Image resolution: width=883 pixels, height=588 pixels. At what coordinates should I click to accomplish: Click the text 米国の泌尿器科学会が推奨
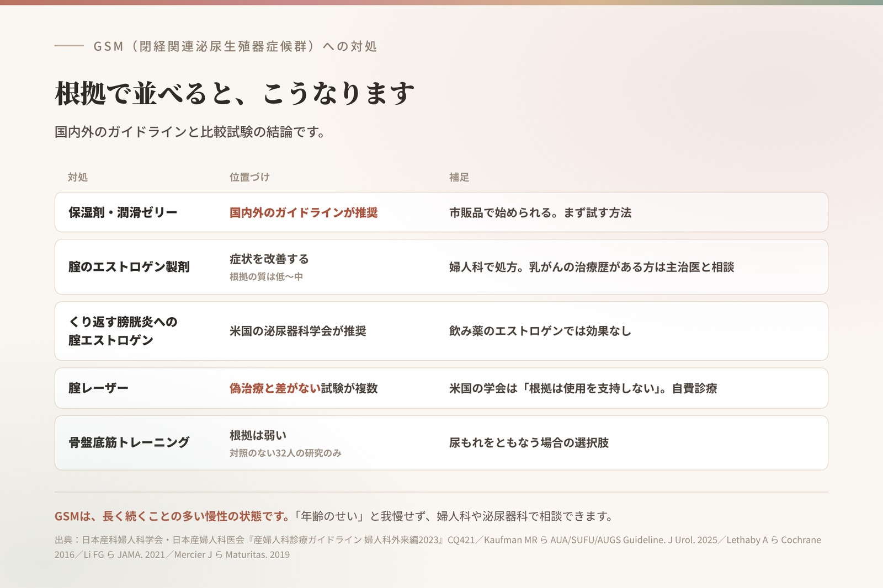[x=298, y=331]
